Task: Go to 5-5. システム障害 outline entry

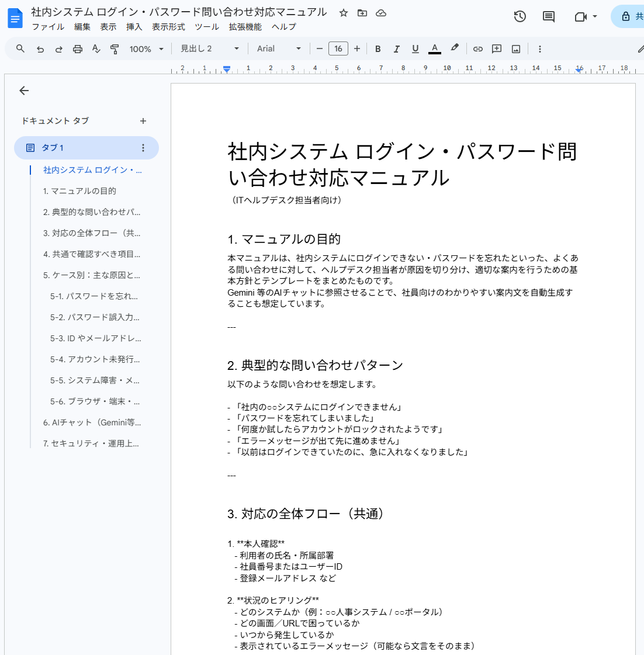Action: (95, 380)
